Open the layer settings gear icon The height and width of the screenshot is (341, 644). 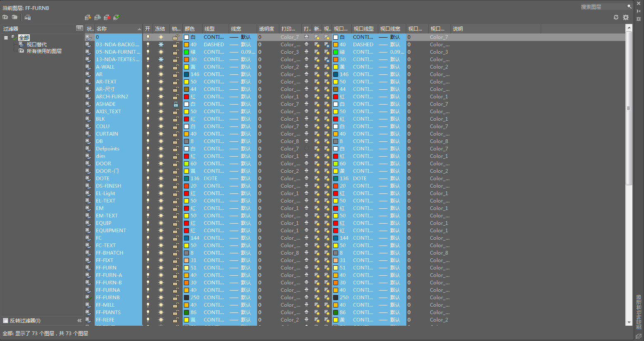click(626, 17)
